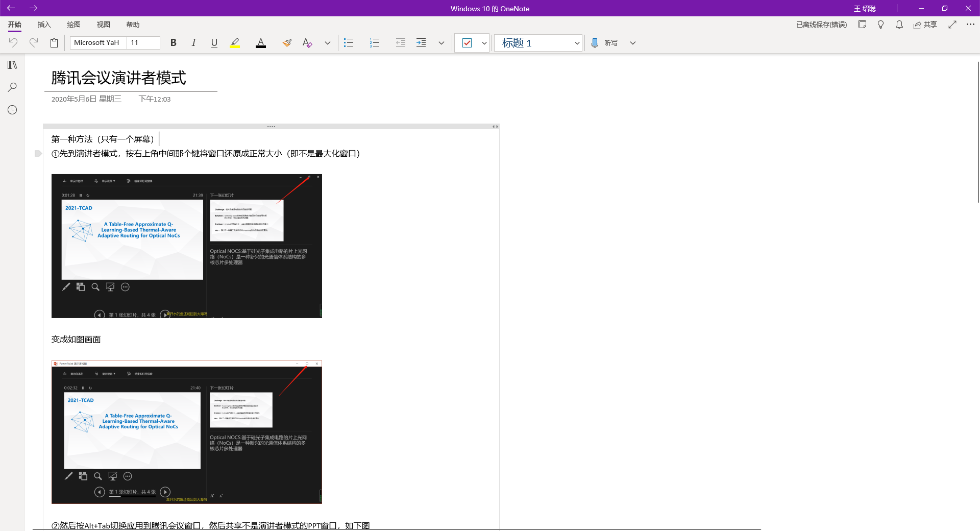Screen dimensions: 980x531
Task: Switch to the 开始 tab
Action: (15, 25)
